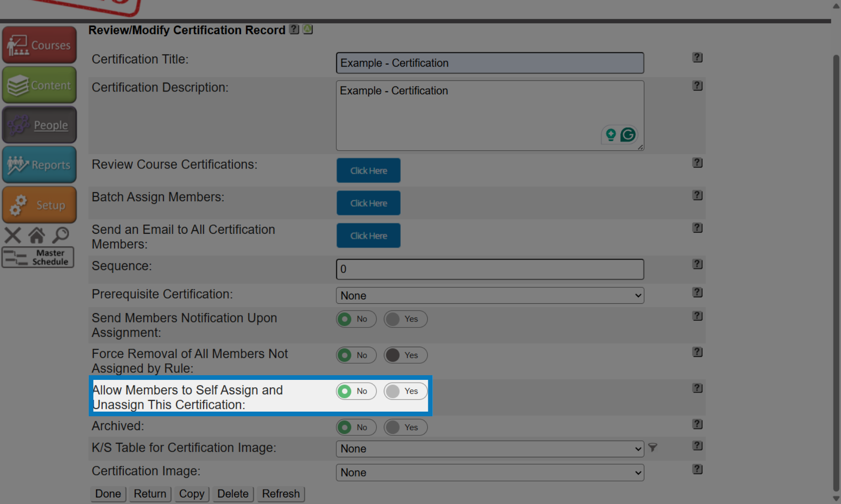Set Send Members Notification to No

coord(356,319)
